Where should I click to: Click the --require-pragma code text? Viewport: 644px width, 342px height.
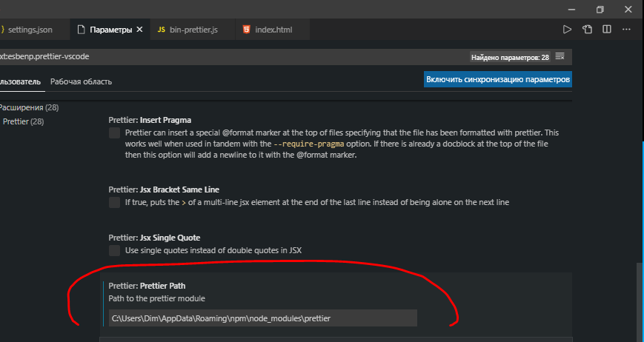point(309,144)
